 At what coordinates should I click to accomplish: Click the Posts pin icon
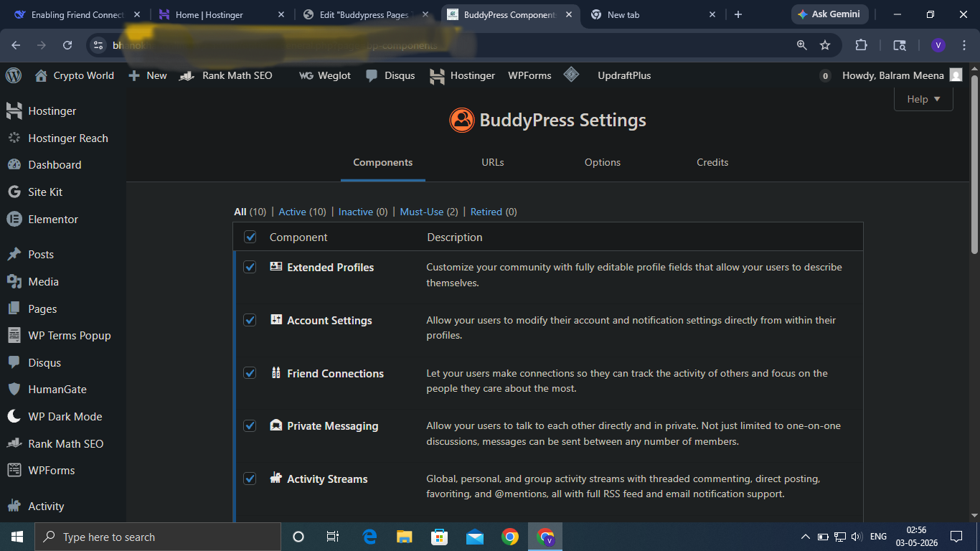(x=14, y=255)
